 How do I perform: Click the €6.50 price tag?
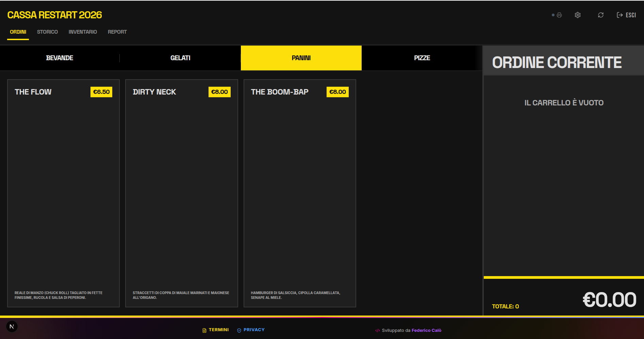(x=101, y=92)
